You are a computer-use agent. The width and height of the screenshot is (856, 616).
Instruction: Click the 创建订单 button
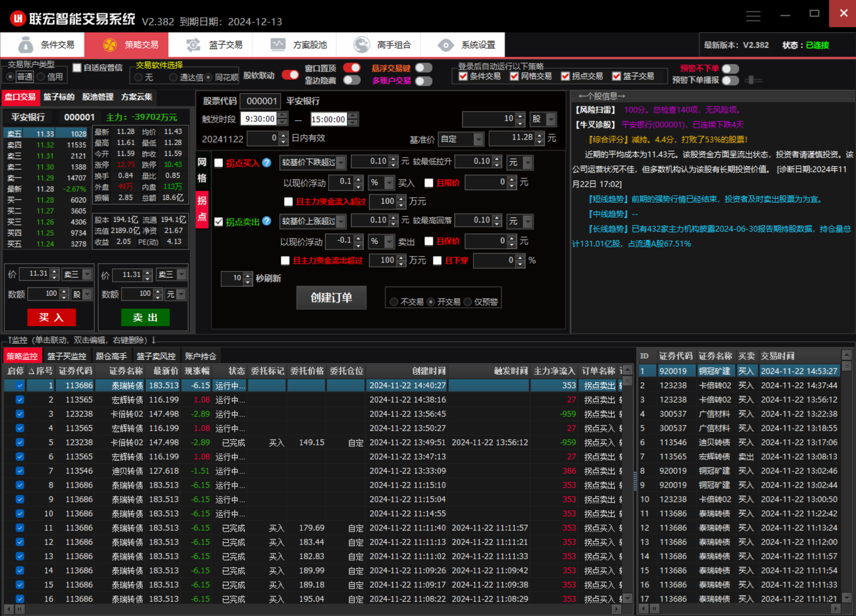coord(331,298)
